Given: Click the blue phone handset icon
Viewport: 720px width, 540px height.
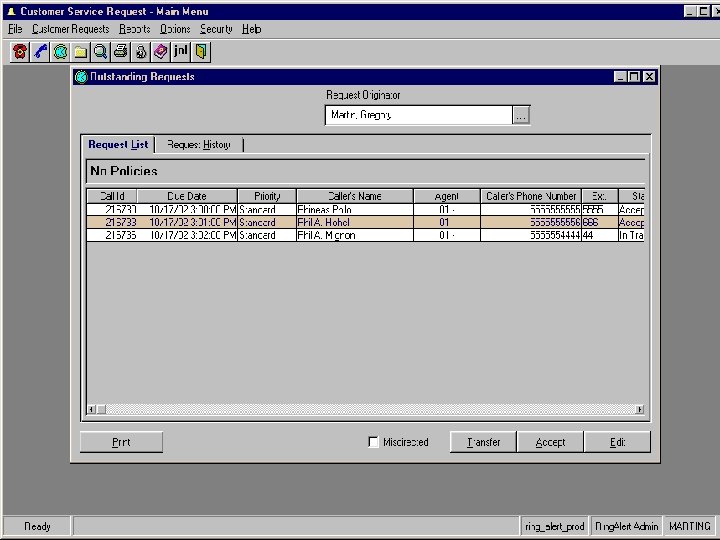Looking at the screenshot, I should coord(40,51).
